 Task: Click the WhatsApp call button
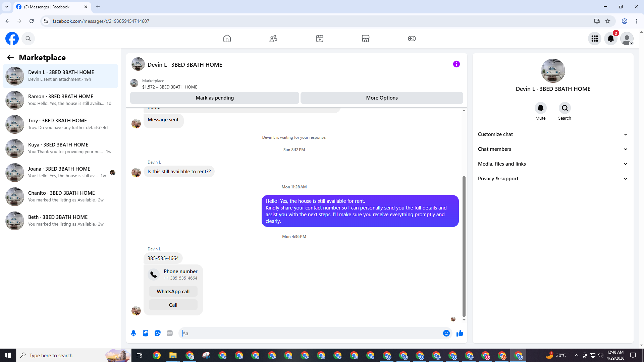coord(173,291)
